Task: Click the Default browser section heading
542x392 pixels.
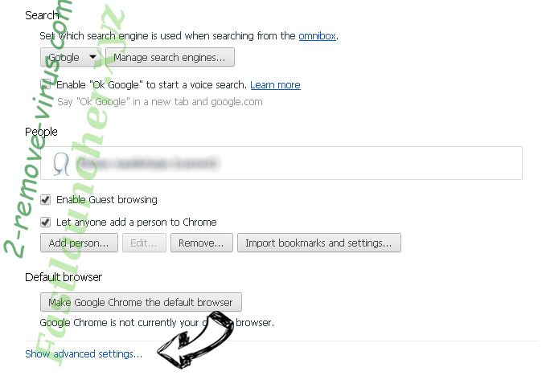Action: (64, 277)
